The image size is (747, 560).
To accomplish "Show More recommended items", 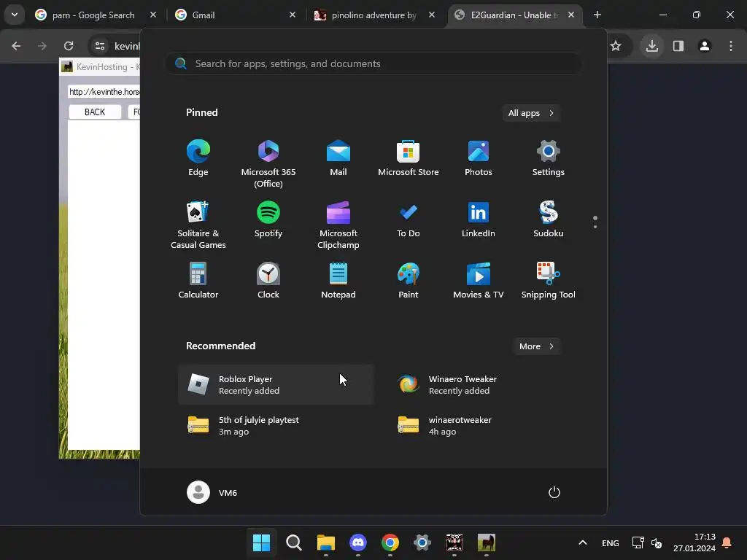I will point(536,346).
